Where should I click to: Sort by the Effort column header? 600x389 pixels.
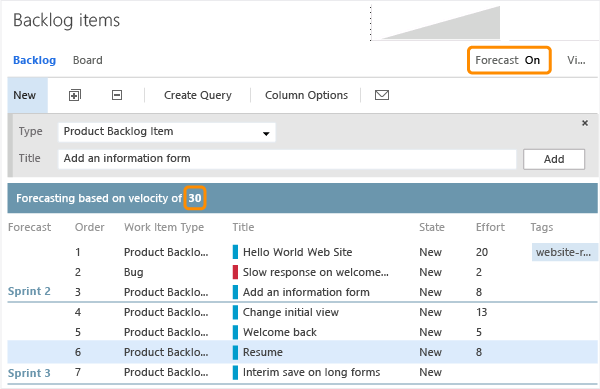(x=490, y=227)
